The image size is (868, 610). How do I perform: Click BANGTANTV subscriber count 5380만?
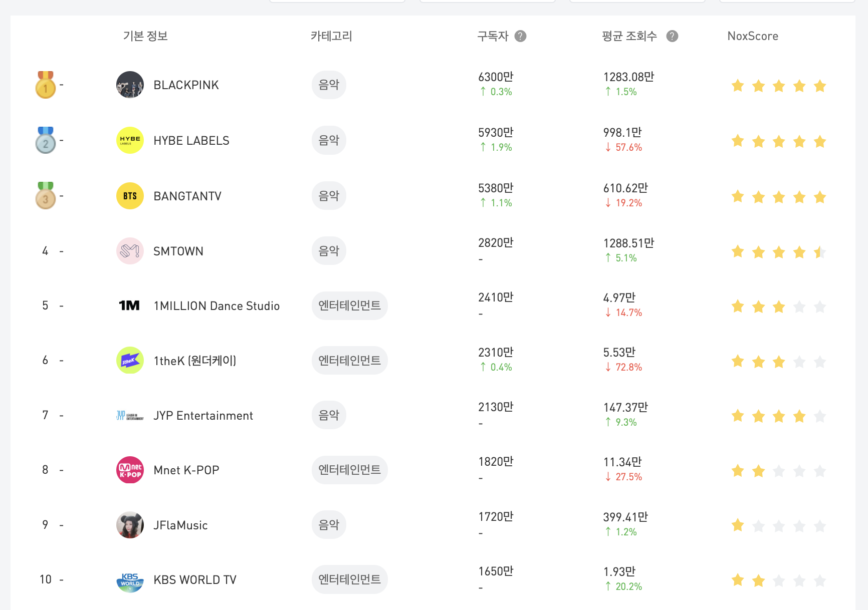(496, 188)
